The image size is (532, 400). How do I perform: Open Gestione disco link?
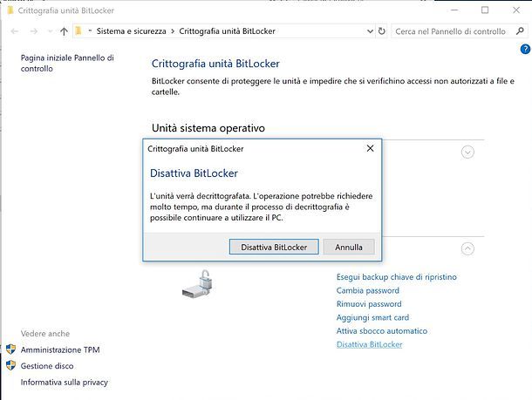[x=47, y=366]
